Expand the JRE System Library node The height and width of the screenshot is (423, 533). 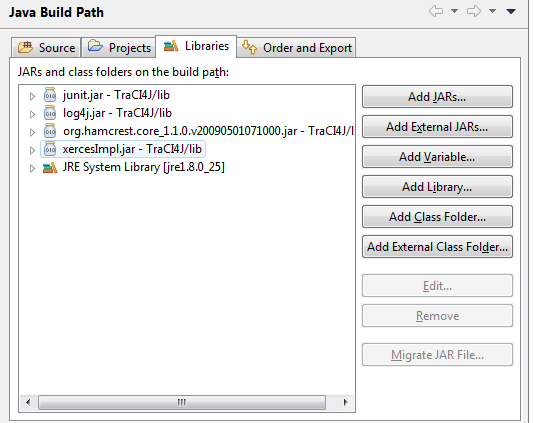point(32,168)
